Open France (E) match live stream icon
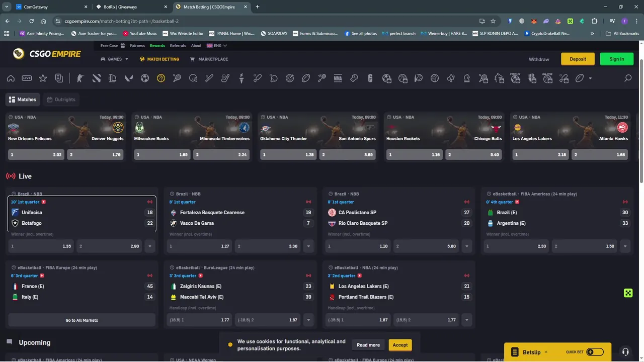The image size is (644, 362). (42, 276)
